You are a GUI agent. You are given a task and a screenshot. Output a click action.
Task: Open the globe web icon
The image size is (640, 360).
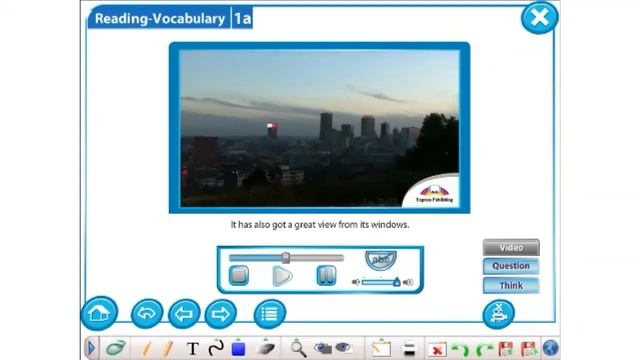pos(550,349)
